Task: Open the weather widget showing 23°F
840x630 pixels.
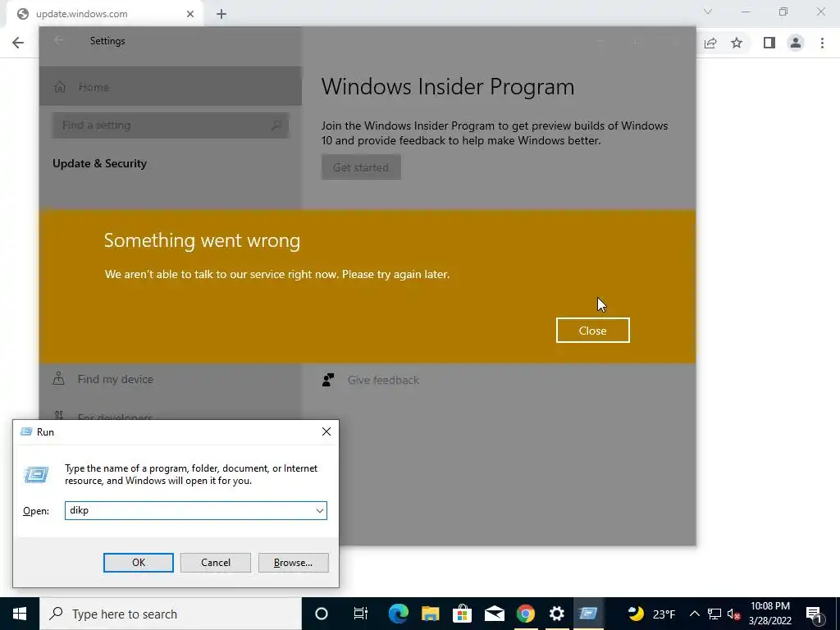Action: tap(651, 614)
